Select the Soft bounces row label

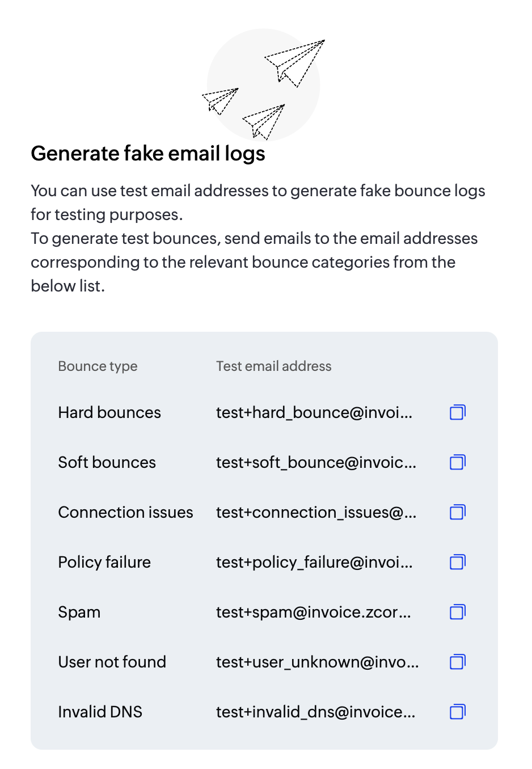[107, 462]
